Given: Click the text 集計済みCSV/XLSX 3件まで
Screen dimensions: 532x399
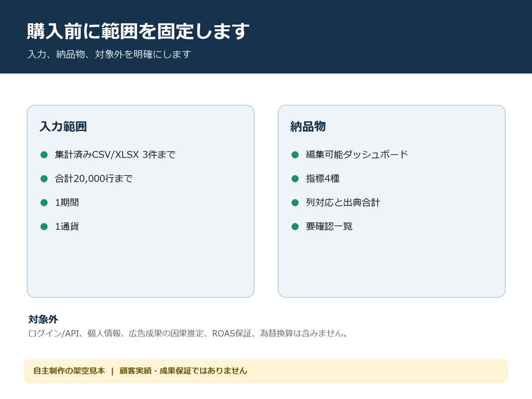Looking at the screenshot, I should [115, 155].
